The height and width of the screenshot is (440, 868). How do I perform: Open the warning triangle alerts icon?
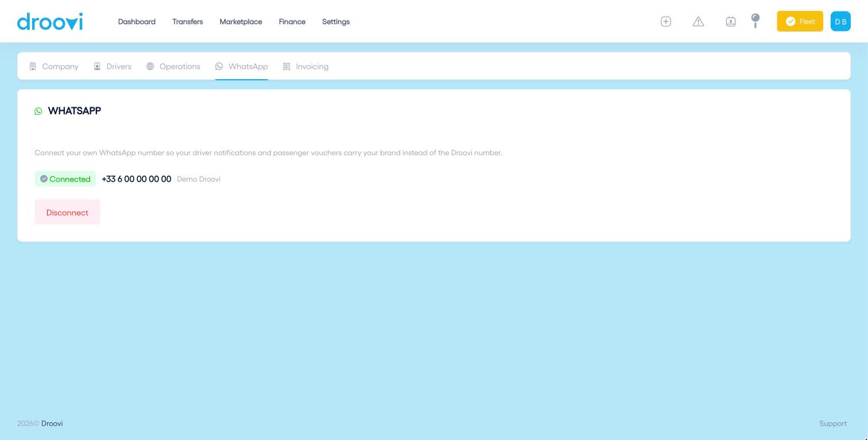(698, 21)
